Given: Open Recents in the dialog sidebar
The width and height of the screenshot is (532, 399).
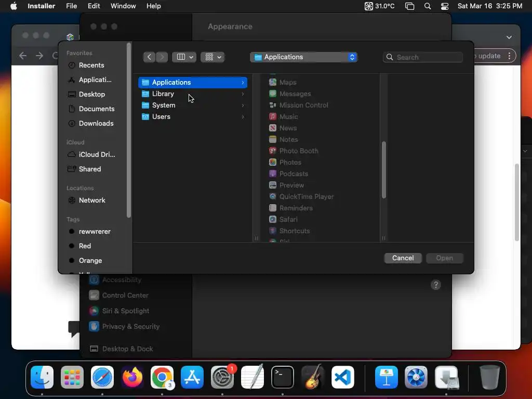Looking at the screenshot, I should pyautogui.click(x=91, y=65).
